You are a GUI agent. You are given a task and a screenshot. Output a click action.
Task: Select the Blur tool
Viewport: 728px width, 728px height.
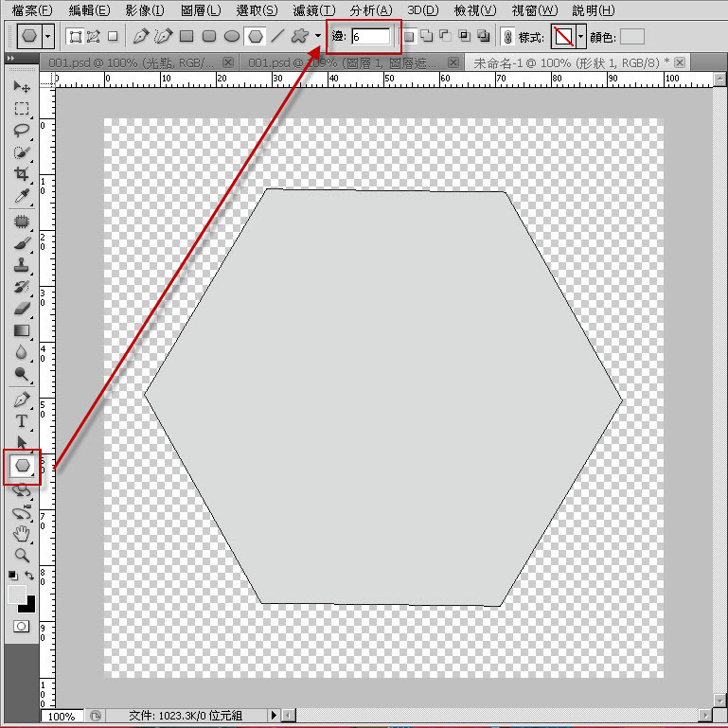[22, 352]
